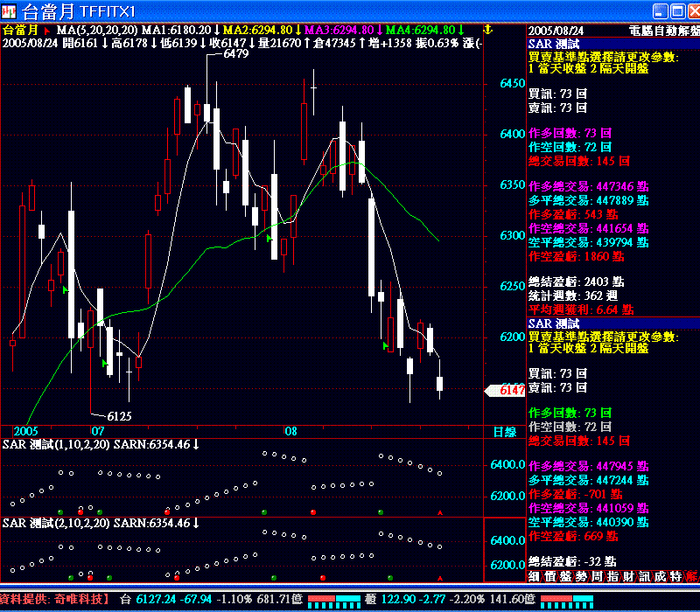
Task: Maximize the 台當月 TFFITX1 window
Action: pyautogui.click(x=677, y=11)
